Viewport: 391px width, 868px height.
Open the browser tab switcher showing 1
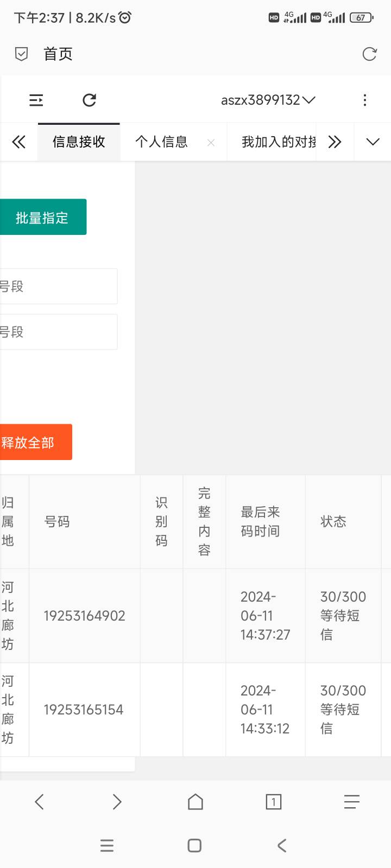click(x=274, y=802)
